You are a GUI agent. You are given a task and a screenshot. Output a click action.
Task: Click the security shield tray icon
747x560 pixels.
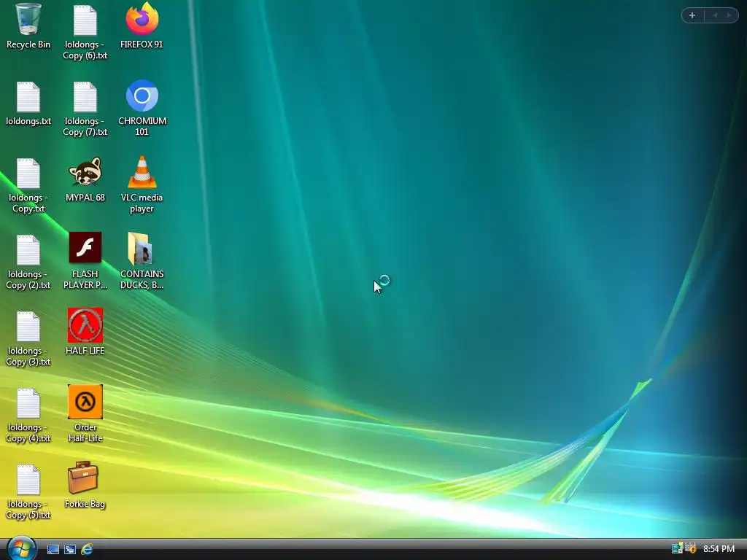point(691,548)
